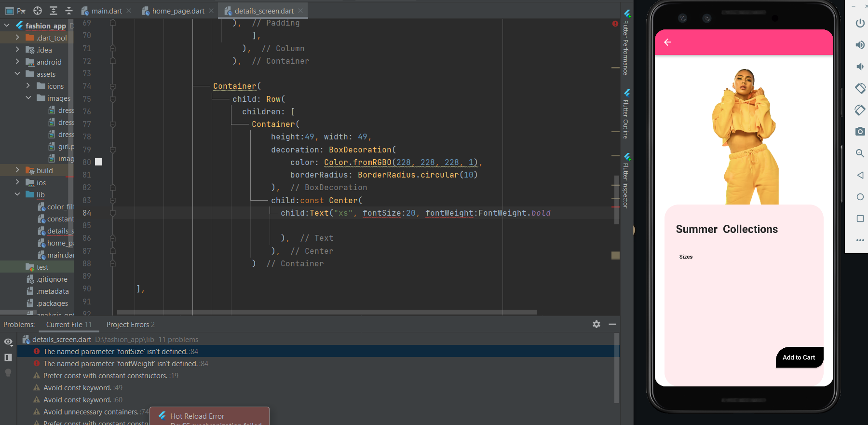Tap the emulator back triangle icon
Viewport: 868px width, 425px height.
[x=860, y=175]
